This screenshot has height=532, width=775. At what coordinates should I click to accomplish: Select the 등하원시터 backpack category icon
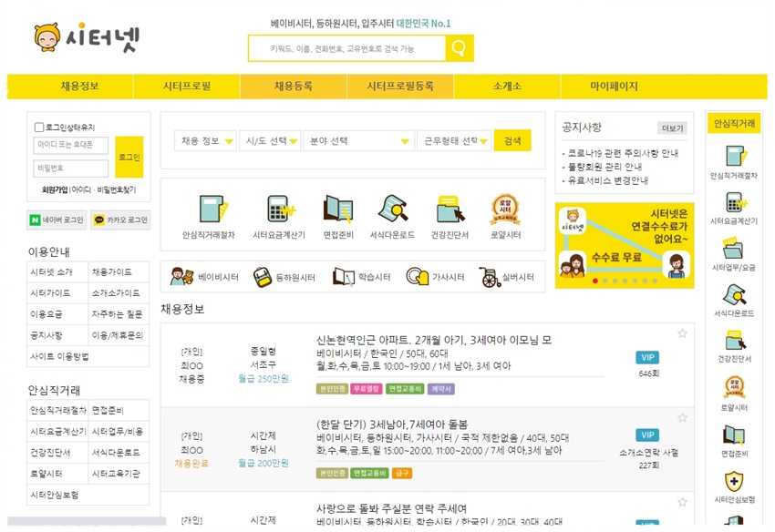pyautogui.click(x=262, y=277)
